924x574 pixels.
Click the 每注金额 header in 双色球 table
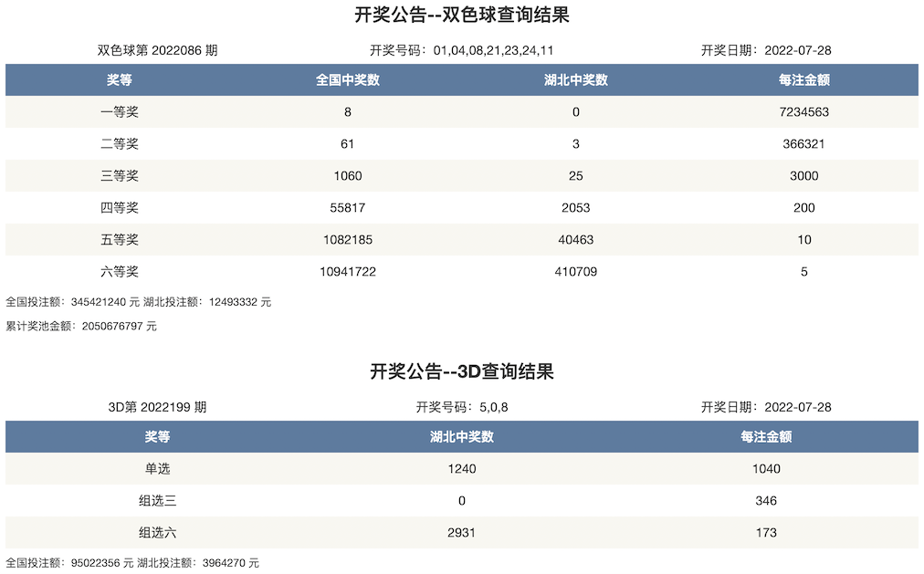tap(803, 80)
